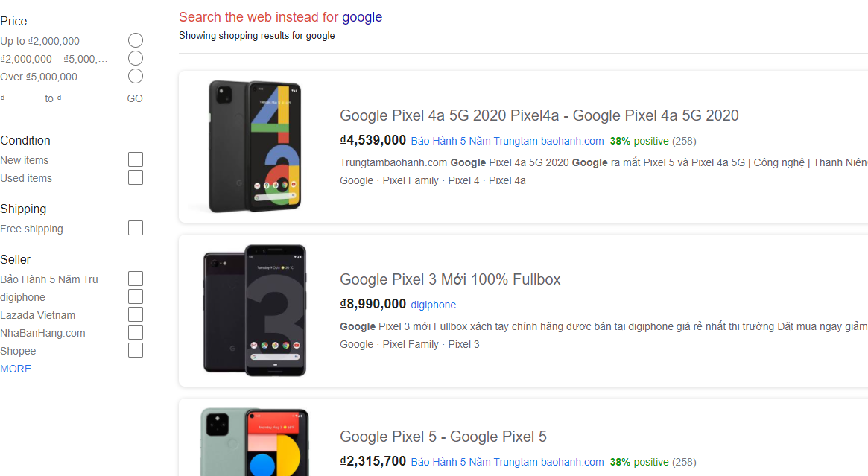Select the 'Over ₫5,000,000' price radio button

pyautogui.click(x=135, y=76)
